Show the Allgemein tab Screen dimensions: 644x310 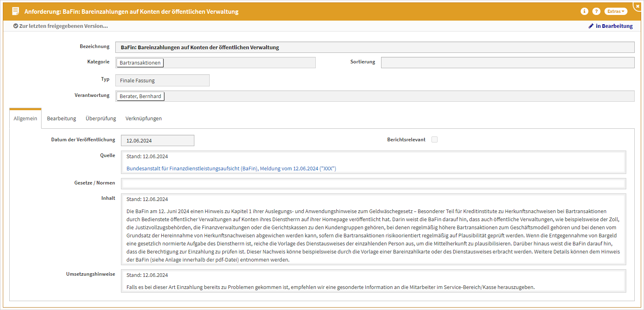(x=25, y=118)
